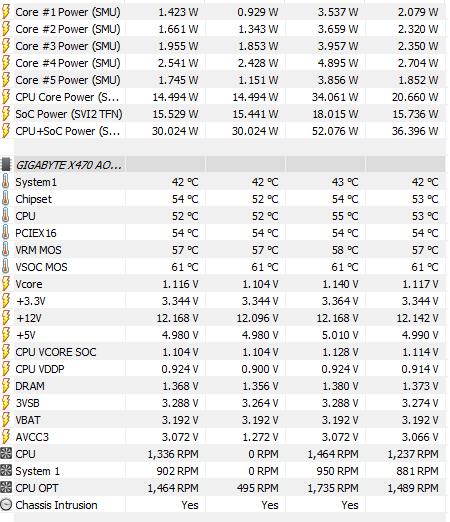Select the PCIEX16 temperature row

click(x=223, y=233)
